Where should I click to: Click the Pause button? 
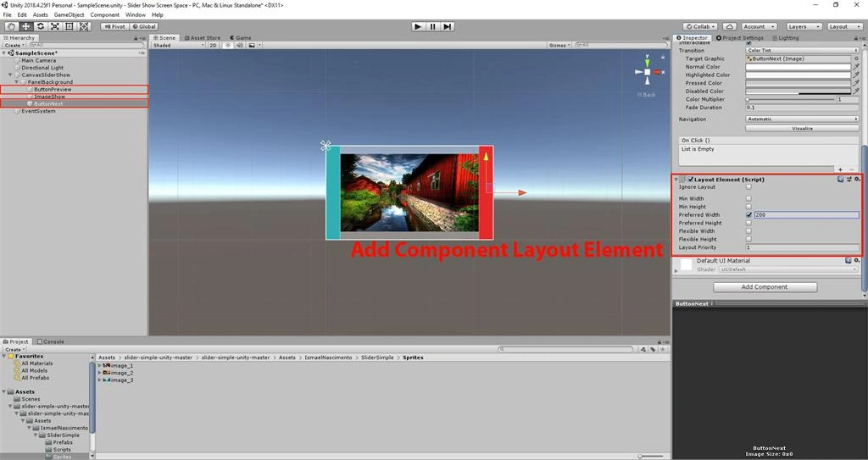tap(433, 26)
